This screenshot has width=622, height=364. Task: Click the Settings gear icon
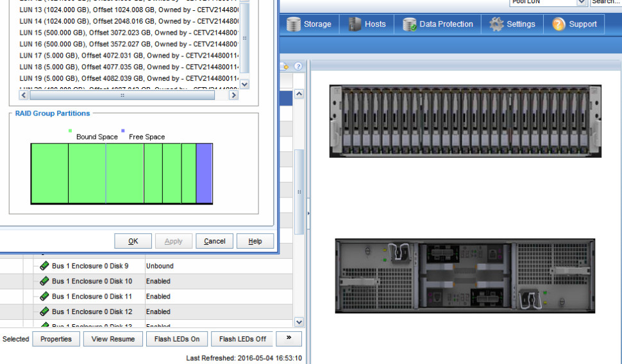pos(496,24)
